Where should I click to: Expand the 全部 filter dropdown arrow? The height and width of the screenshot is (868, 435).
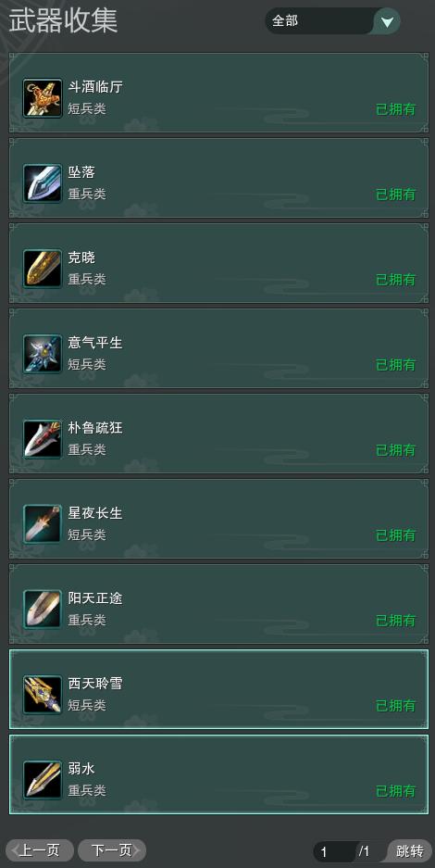pyautogui.click(x=388, y=21)
